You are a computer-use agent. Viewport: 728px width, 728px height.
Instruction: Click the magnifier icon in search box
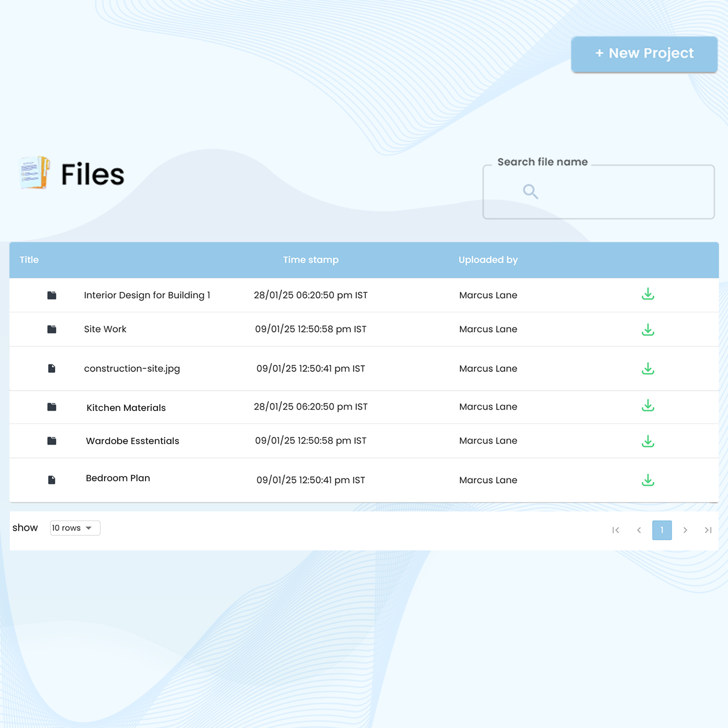[531, 191]
